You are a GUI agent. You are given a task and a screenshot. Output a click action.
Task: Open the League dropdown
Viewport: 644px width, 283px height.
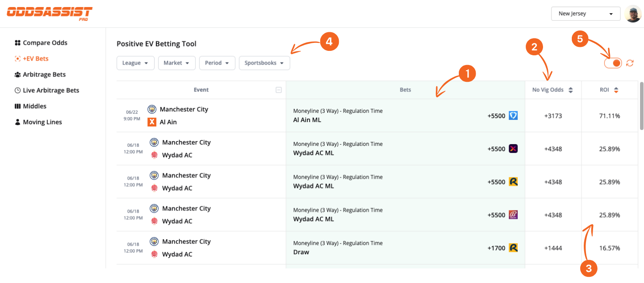coord(135,63)
